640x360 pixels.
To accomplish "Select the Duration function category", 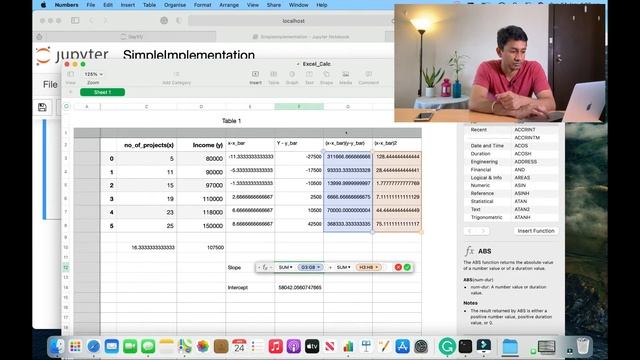I will 480,154.
